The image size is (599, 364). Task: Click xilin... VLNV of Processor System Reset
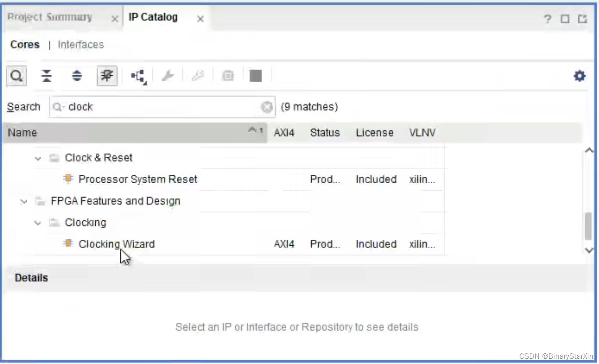[422, 179]
